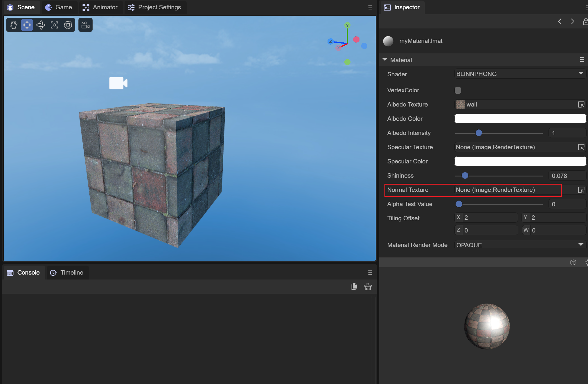Go back with Inspector left arrow

pos(560,21)
